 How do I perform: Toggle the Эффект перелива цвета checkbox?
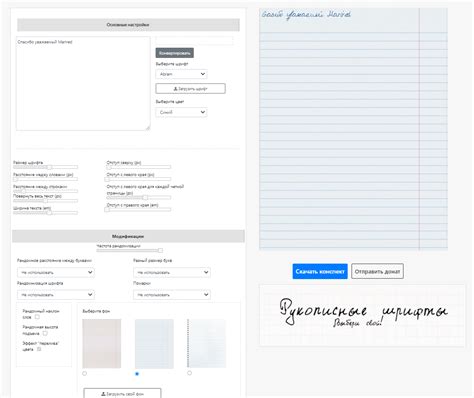click(39, 349)
